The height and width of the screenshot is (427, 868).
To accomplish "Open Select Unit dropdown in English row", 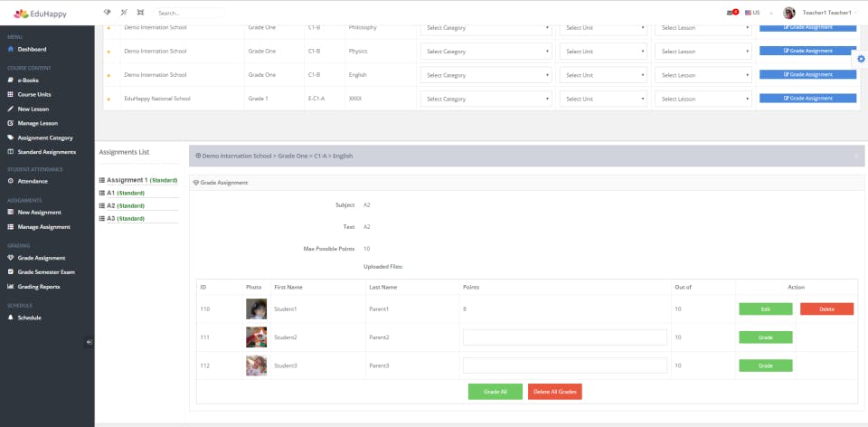I will 603,75.
